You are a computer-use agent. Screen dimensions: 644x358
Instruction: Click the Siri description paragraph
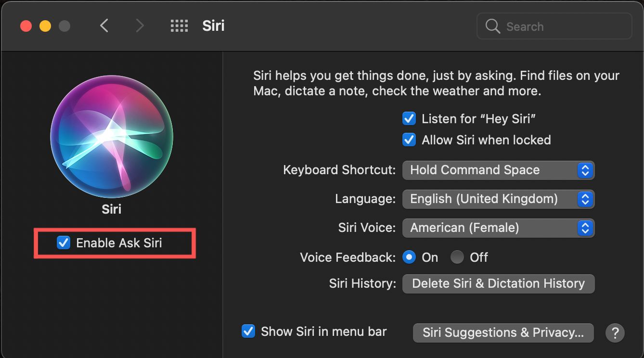[436, 83]
